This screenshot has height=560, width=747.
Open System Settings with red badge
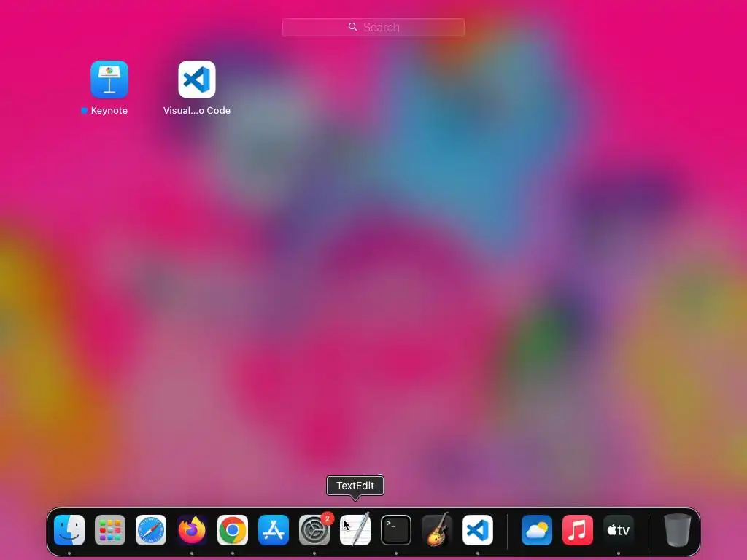314,529
